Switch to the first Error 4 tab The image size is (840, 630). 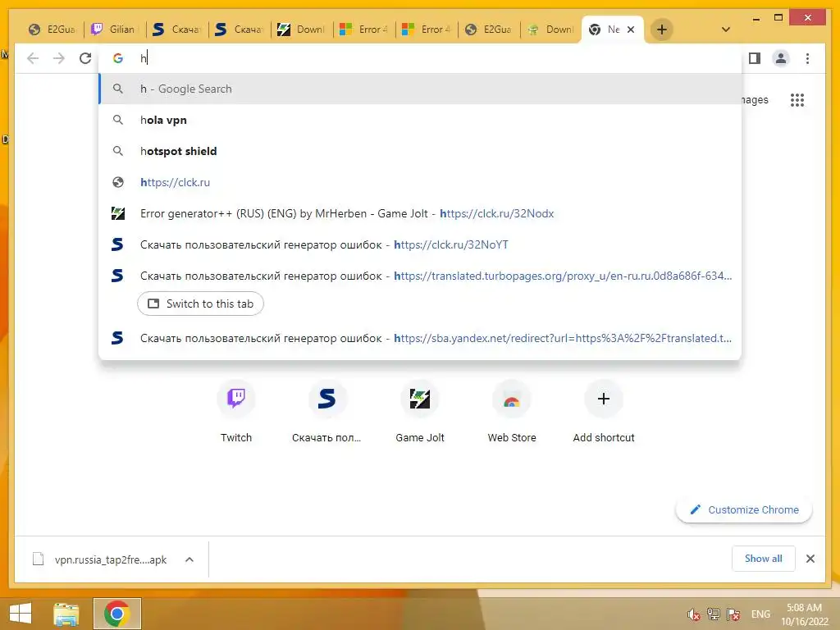363,30
